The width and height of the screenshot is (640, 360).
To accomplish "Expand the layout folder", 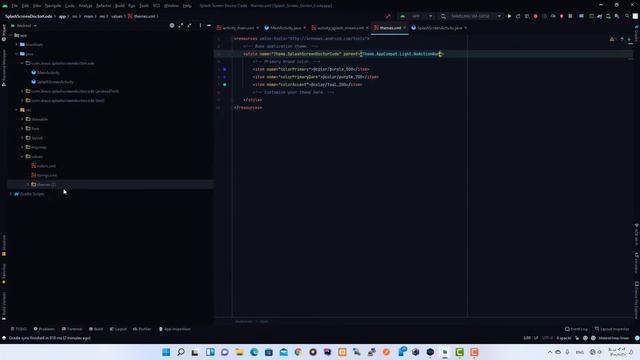I will [22, 138].
